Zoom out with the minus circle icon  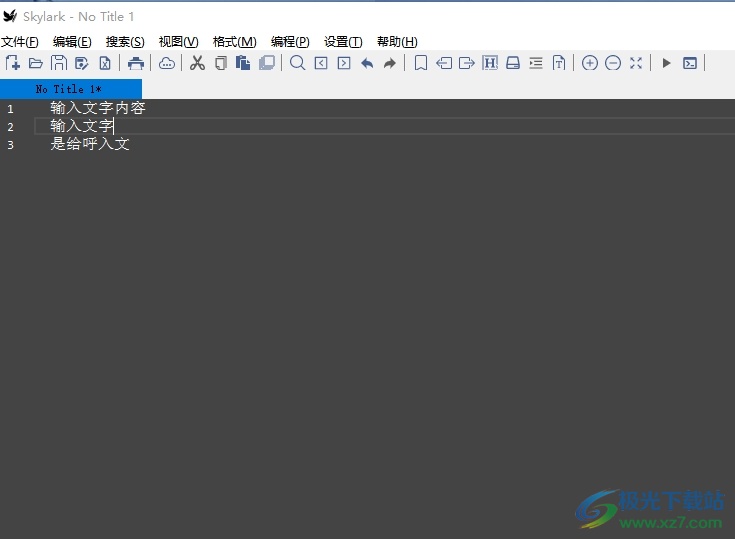(x=613, y=63)
